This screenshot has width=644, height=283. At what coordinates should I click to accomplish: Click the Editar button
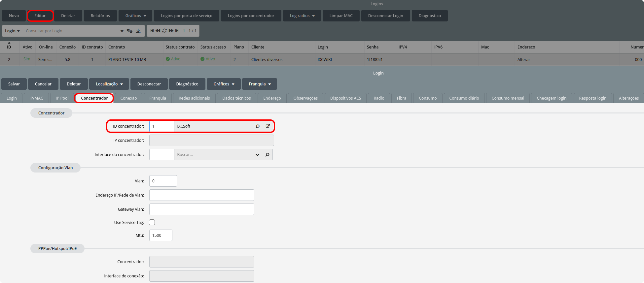click(x=40, y=16)
